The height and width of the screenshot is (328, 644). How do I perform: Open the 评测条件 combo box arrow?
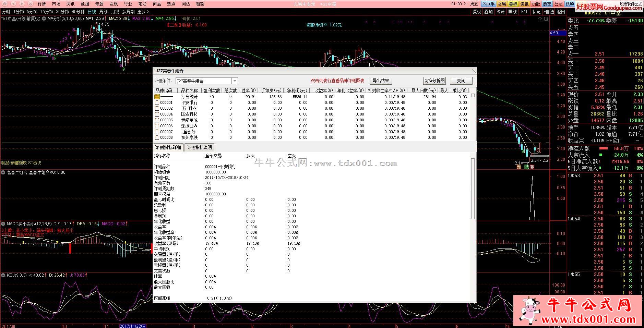coord(235,81)
